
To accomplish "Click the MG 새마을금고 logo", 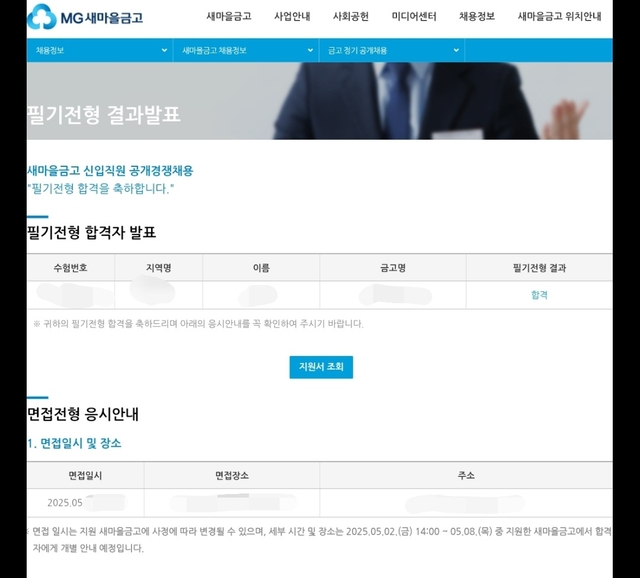I will 85,17.
